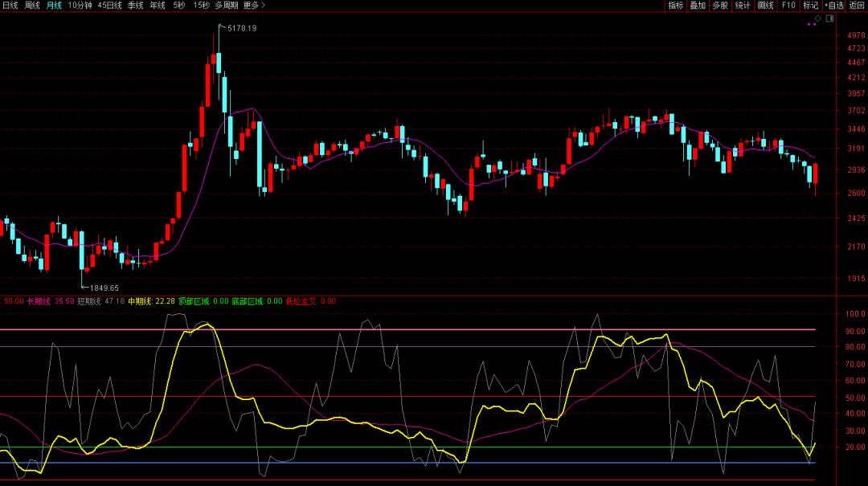Open F10 company information
868x486 pixels.
(788, 6)
